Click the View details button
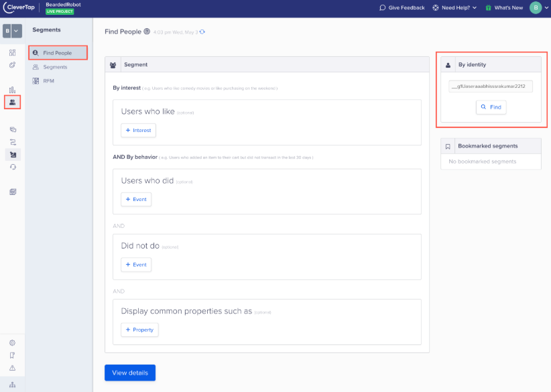The height and width of the screenshot is (392, 551). (x=130, y=373)
